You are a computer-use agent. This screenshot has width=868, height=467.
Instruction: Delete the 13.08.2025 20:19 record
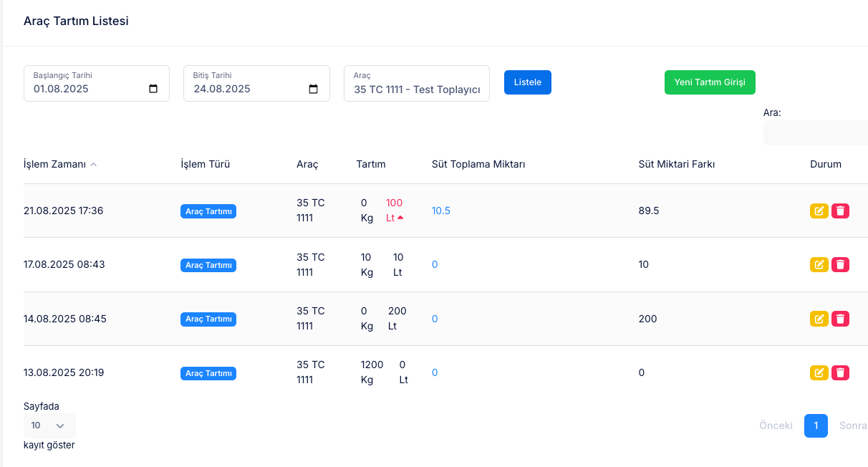click(x=841, y=372)
